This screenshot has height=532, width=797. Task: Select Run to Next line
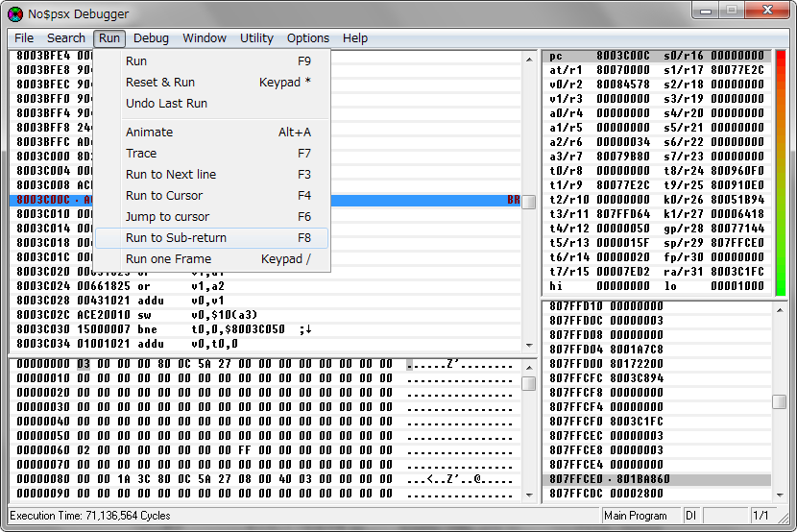212,174
